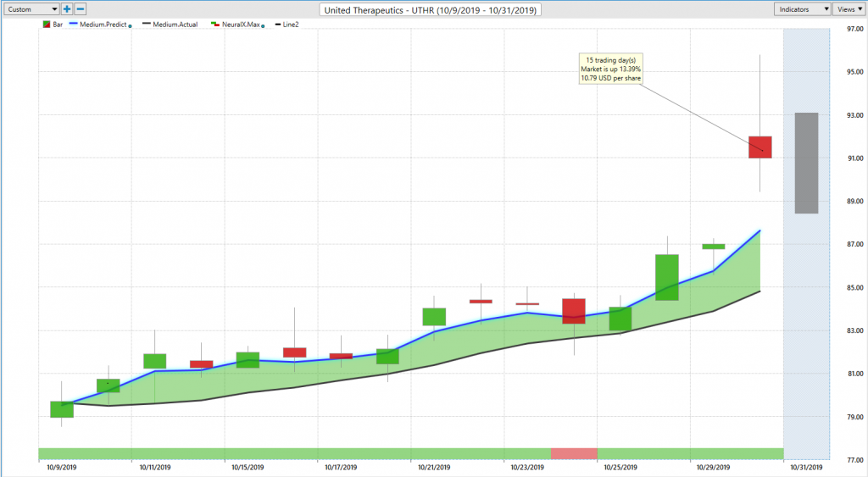Click the 89.00 price axis label
The image size is (868, 477).
(855, 202)
